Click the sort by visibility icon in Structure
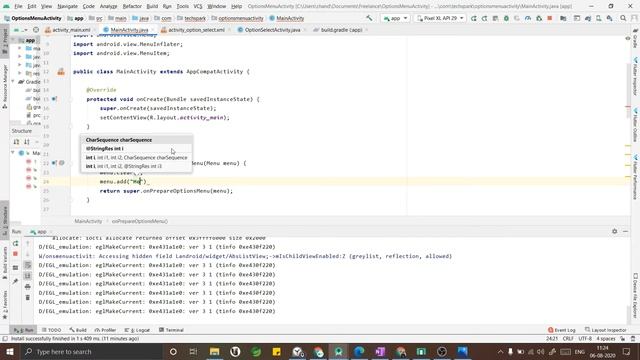 pos(16,142)
